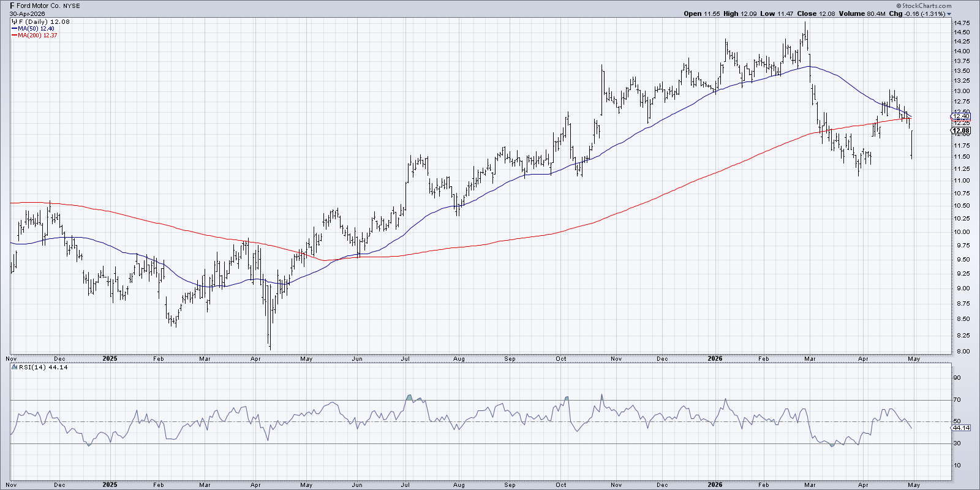Click the 44.14 RSI tag on the right axis
The height and width of the screenshot is (490, 980).
pyautogui.click(x=962, y=428)
